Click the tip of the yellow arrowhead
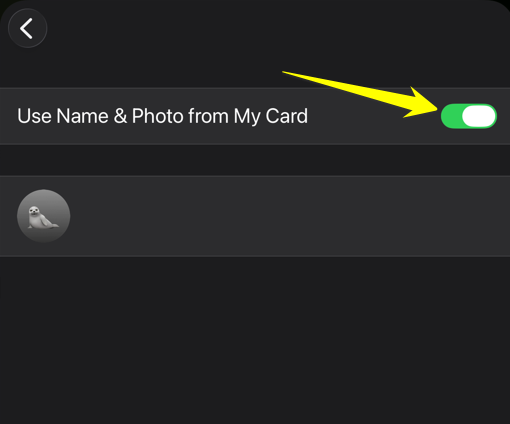Screen dimensions: 510x424 click(437, 109)
